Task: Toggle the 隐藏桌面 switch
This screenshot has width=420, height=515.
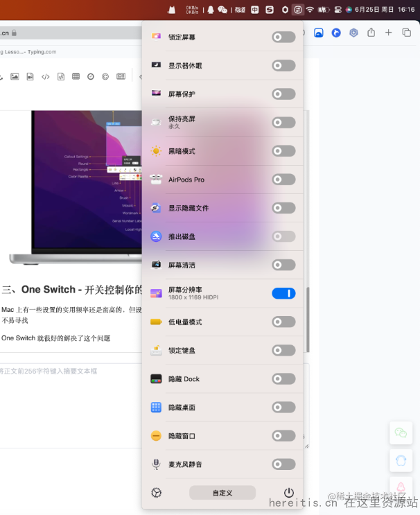Action: pos(283,408)
